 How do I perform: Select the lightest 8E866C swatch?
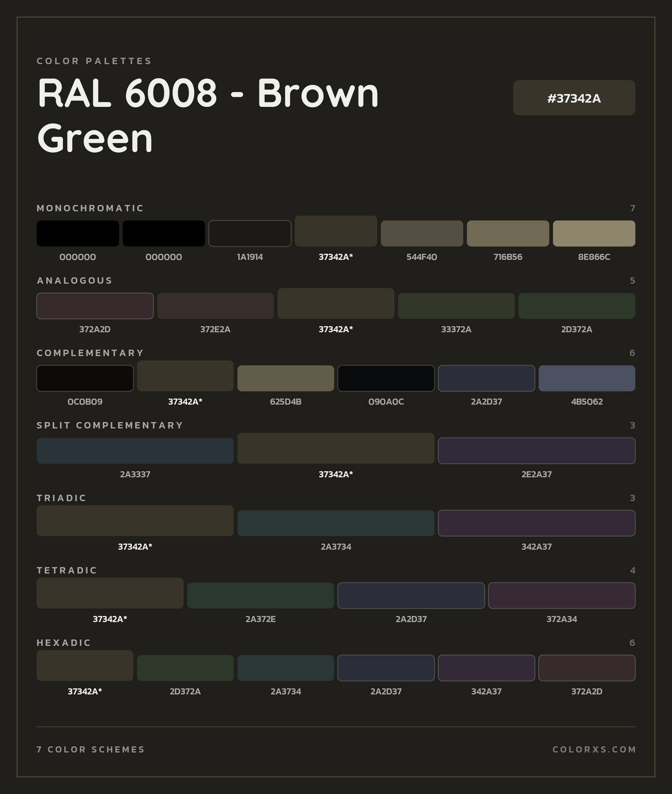594,233
